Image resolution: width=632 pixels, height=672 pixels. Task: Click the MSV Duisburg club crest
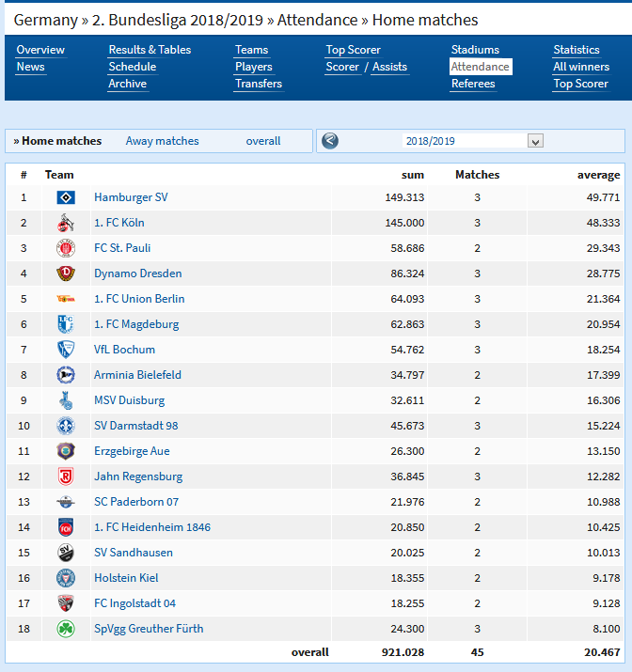click(66, 400)
